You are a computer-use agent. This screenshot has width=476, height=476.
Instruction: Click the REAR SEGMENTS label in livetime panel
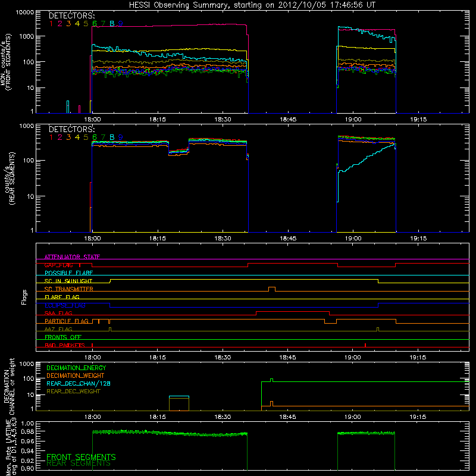pos(79,464)
